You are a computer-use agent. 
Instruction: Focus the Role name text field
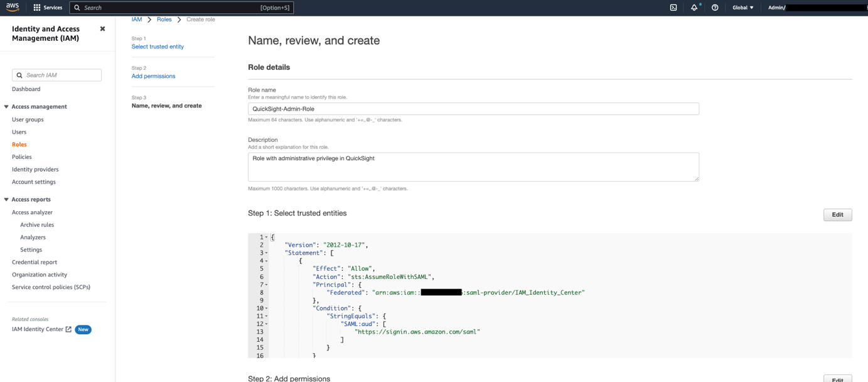point(473,109)
